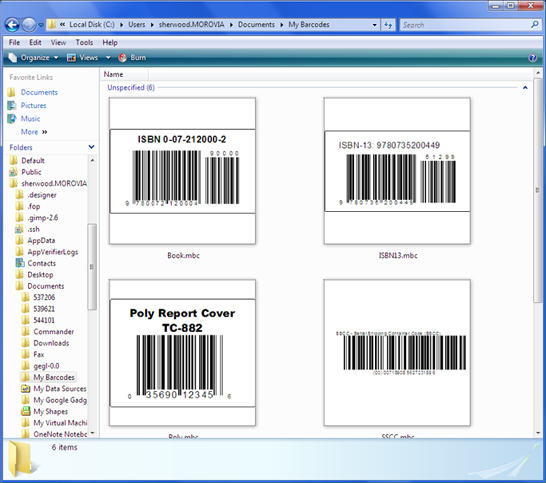Open the recent pages dropdown arrow
Viewport: 546px width, 483px height.
pos(41,25)
